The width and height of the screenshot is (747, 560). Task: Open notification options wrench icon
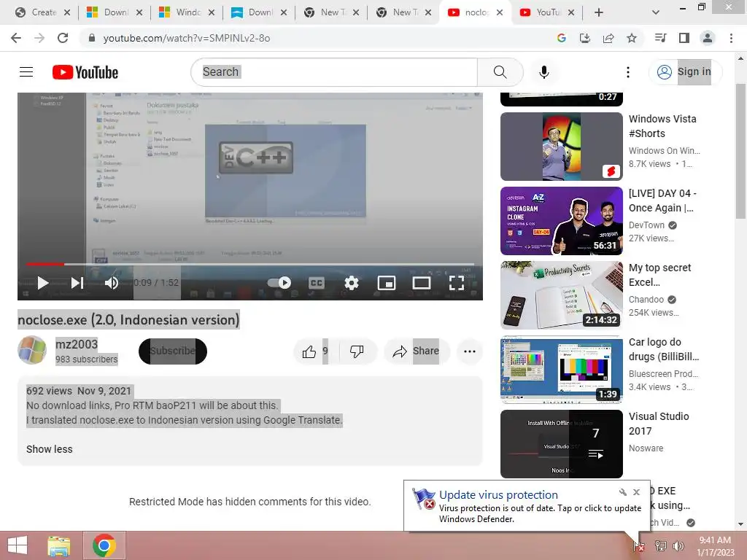(623, 492)
